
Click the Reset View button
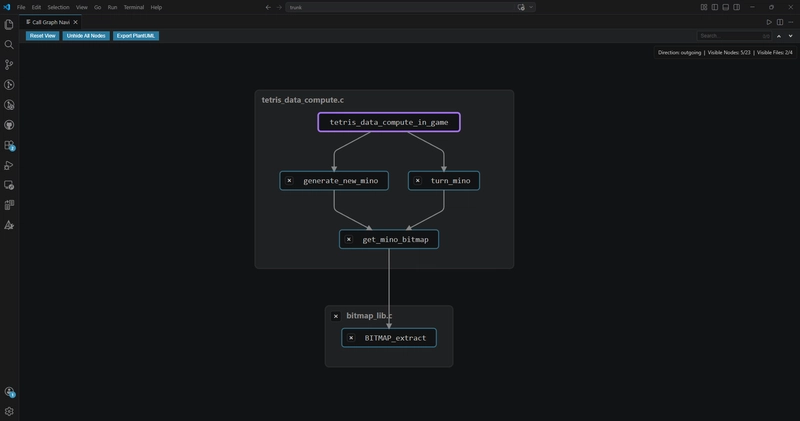pyautogui.click(x=42, y=36)
